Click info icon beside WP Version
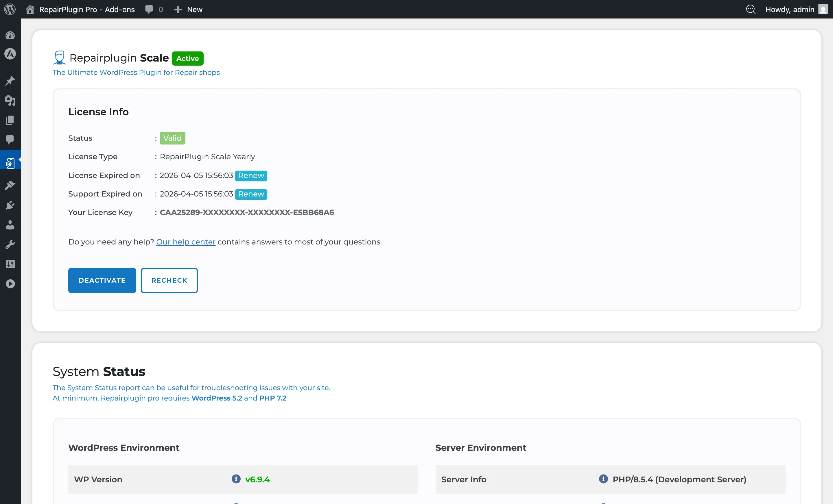The height and width of the screenshot is (504, 833). [236, 479]
